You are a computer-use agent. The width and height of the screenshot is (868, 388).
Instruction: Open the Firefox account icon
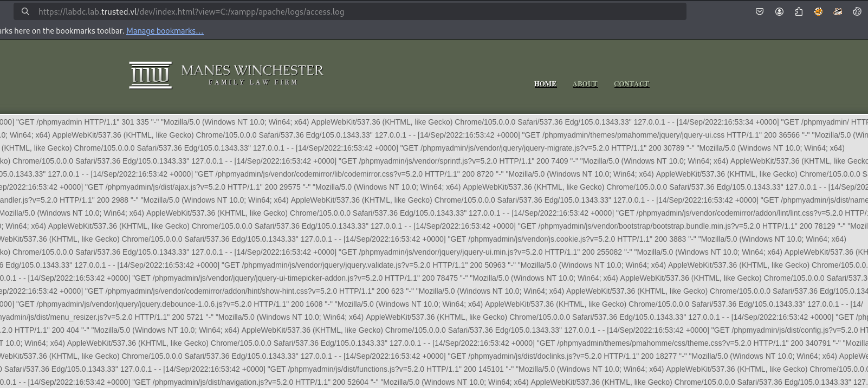point(779,11)
